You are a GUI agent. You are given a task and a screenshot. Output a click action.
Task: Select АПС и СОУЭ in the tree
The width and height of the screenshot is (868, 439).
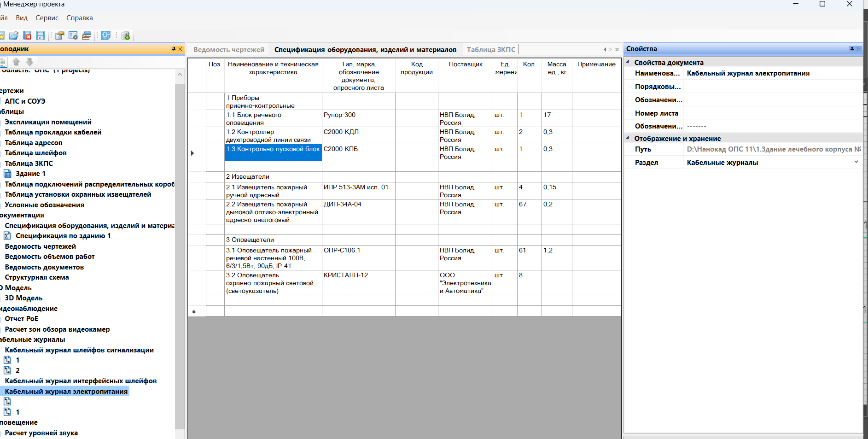(x=25, y=101)
